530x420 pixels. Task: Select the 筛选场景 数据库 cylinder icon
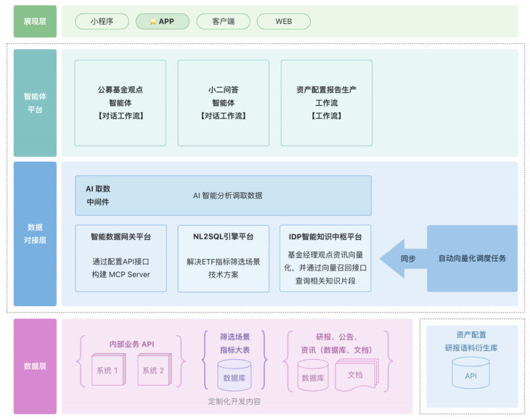click(235, 376)
